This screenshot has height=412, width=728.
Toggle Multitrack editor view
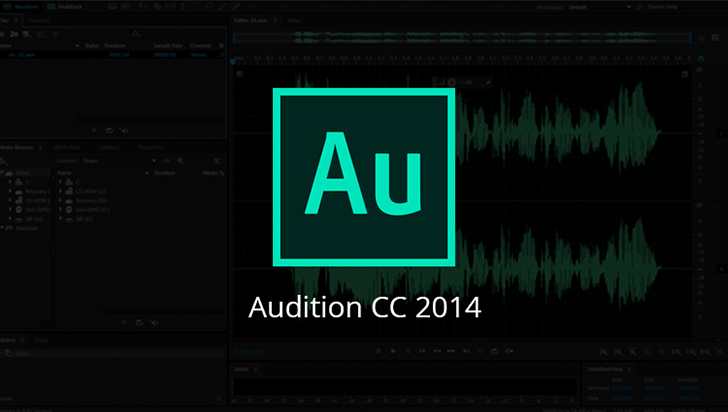65,7
